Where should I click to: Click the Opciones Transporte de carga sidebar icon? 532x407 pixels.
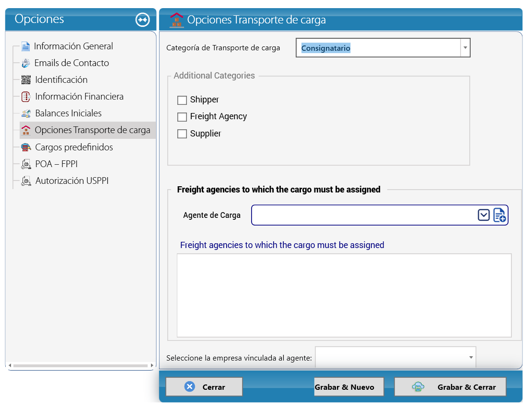point(26,130)
